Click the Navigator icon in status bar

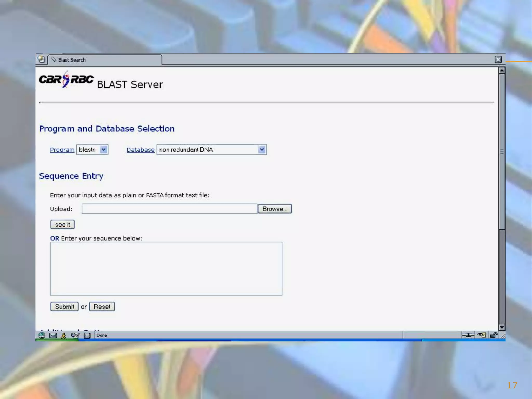(x=42, y=335)
